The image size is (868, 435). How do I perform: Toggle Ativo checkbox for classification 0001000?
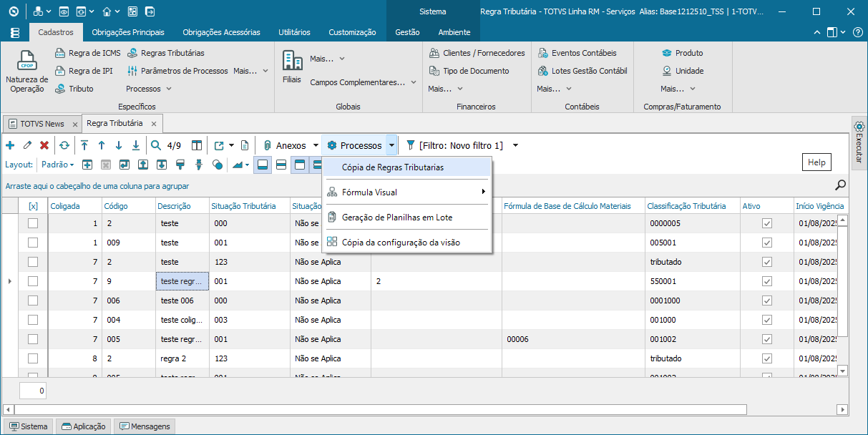(767, 300)
